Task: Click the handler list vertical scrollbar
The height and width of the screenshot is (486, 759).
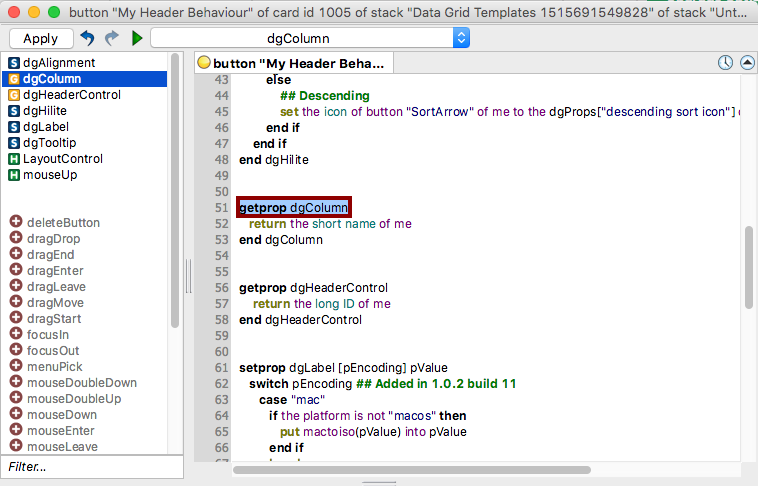Action: [x=175, y=190]
